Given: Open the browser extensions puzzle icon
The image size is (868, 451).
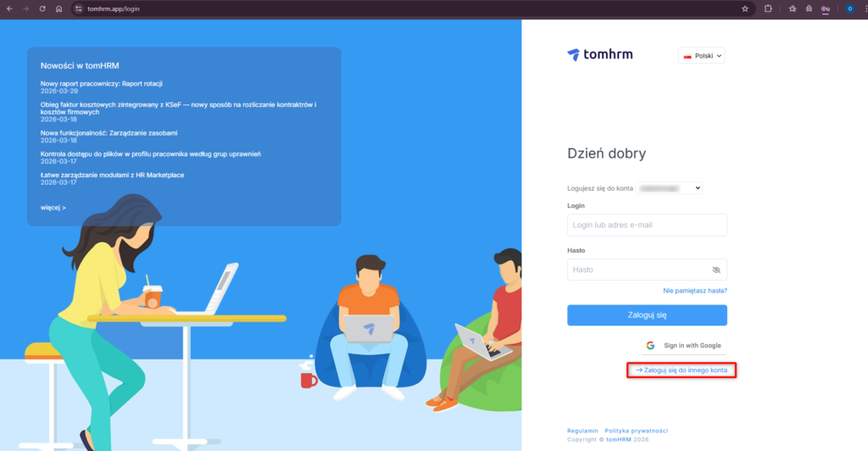Looking at the screenshot, I should point(768,8).
